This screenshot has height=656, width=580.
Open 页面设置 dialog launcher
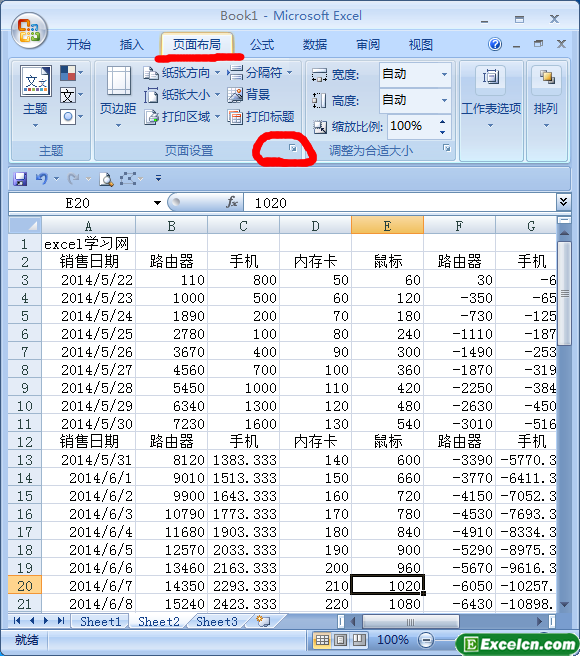click(293, 148)
